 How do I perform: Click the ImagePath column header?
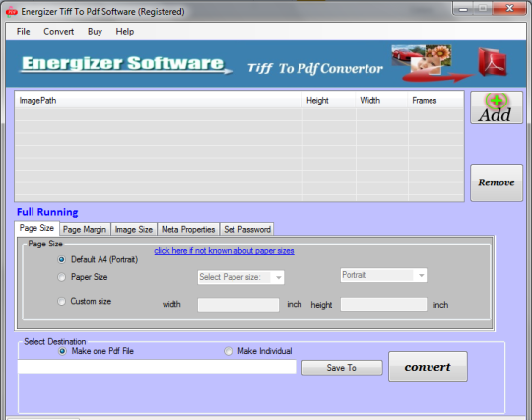click(159, 101)
